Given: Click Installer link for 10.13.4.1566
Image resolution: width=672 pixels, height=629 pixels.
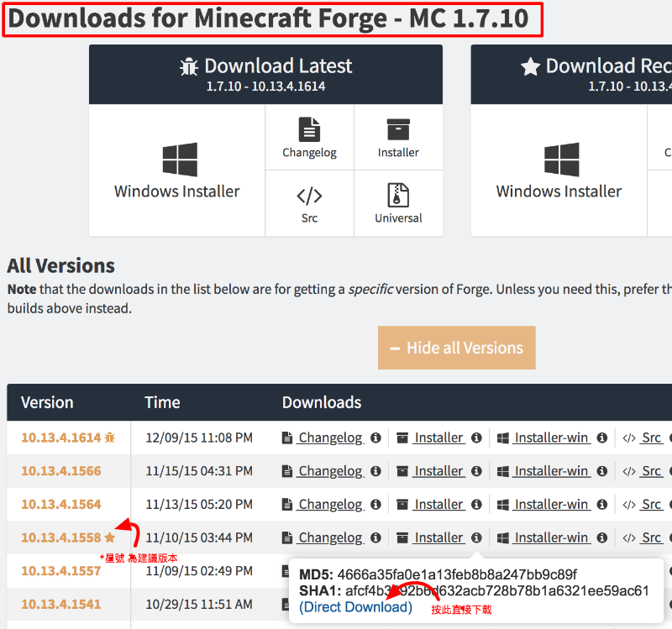Looking at the screenshot, I should point(438,471).
